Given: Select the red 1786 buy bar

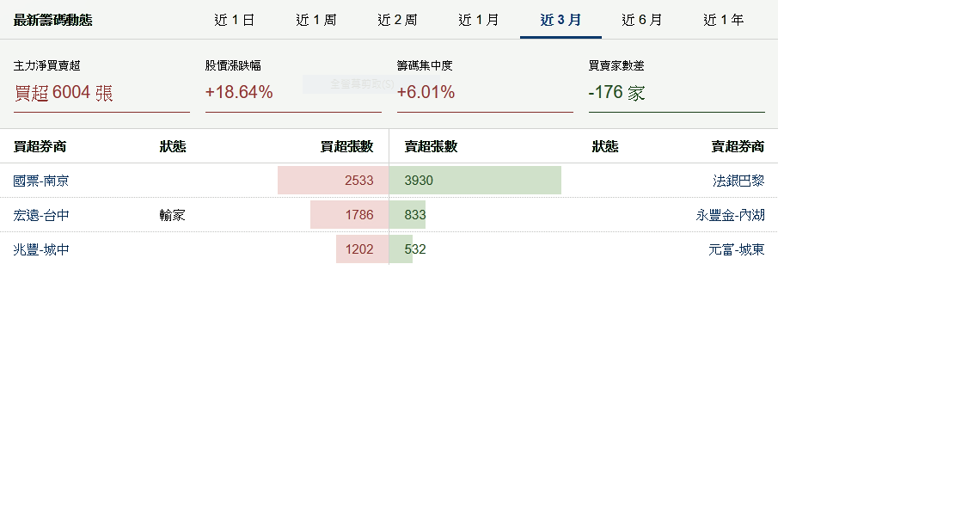Looking at the screenshot, I should click(349, 215).
